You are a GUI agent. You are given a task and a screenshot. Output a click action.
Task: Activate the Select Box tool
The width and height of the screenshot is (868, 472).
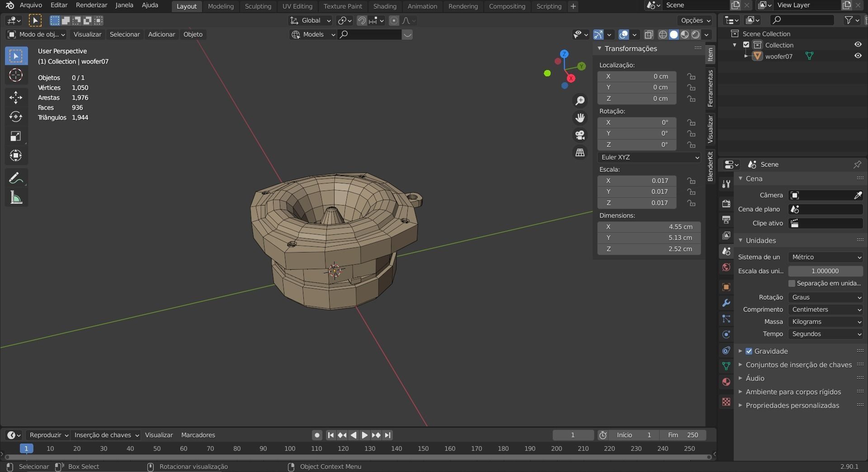(x=16, y=56)
